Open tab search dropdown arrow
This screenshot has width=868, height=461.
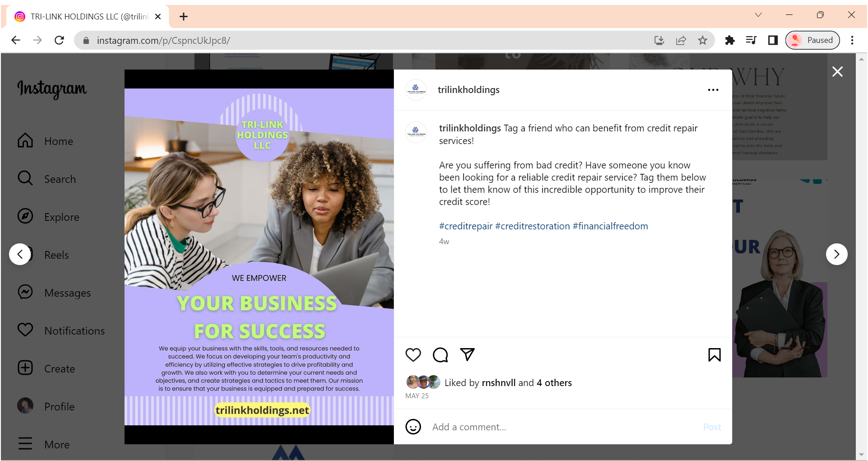[758, 15]
